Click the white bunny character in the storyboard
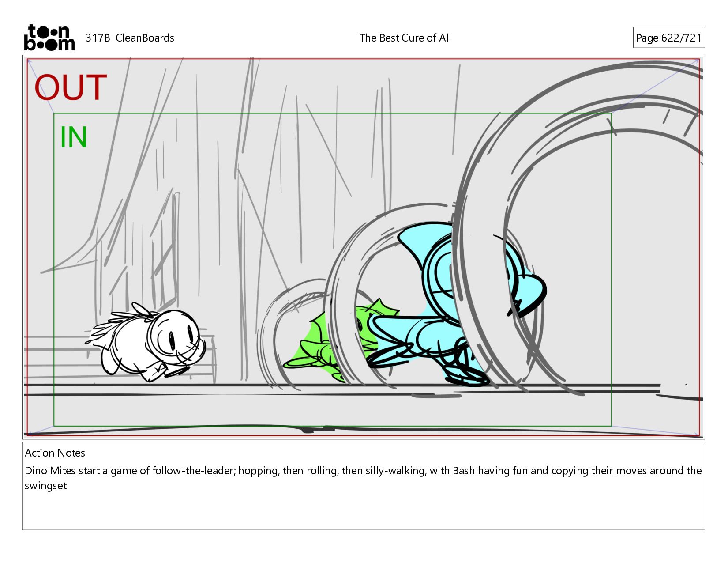 (146, 343)
